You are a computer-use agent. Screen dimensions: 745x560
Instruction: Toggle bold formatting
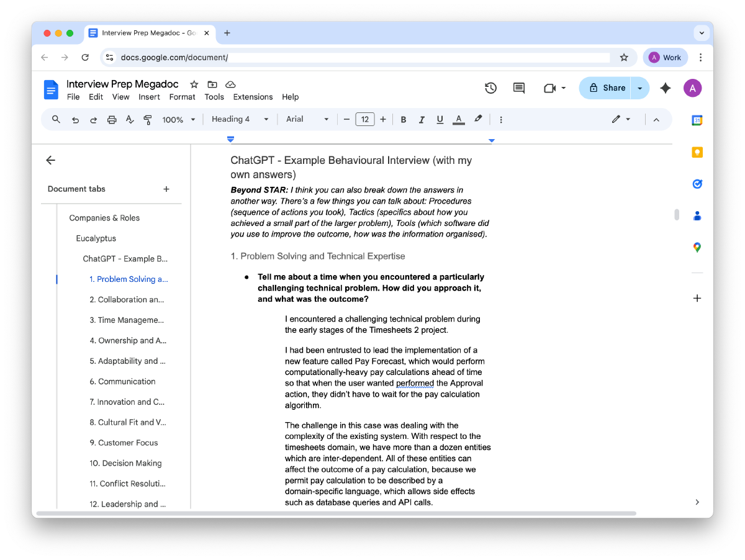404,119
